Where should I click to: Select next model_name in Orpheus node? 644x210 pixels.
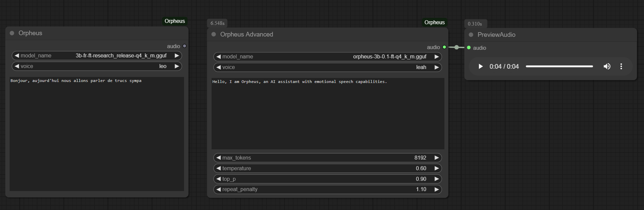177,56
